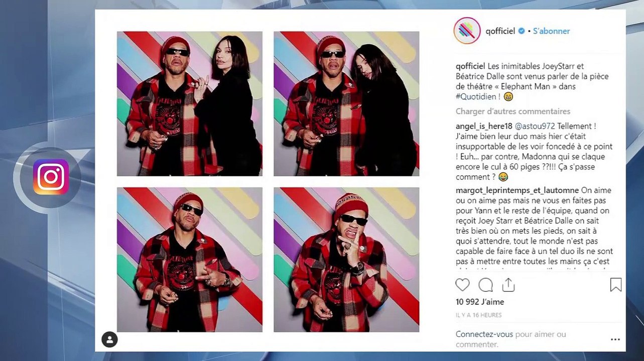Click the four-photo collage image
The height and width of the screenshot is (361, 644).
coord(268,182)
